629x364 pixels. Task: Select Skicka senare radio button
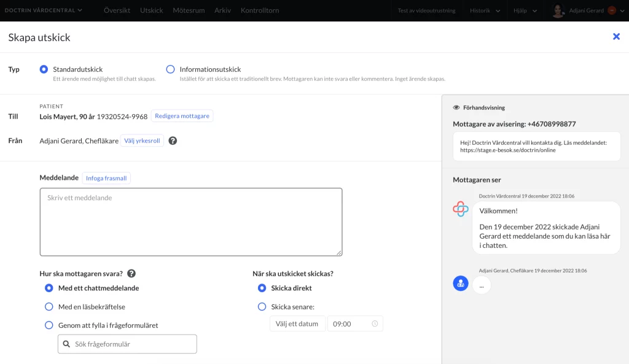[x=262, y=307]
